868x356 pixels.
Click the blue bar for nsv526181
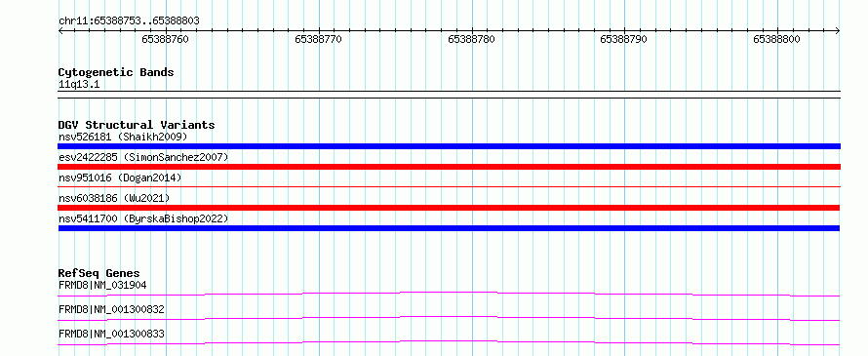tap(449, 146)
